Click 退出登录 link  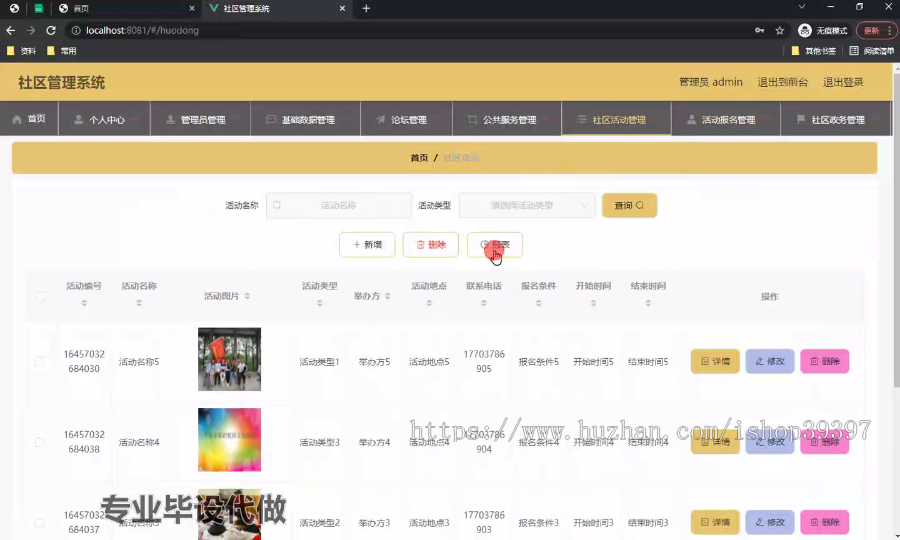[843, 82]
